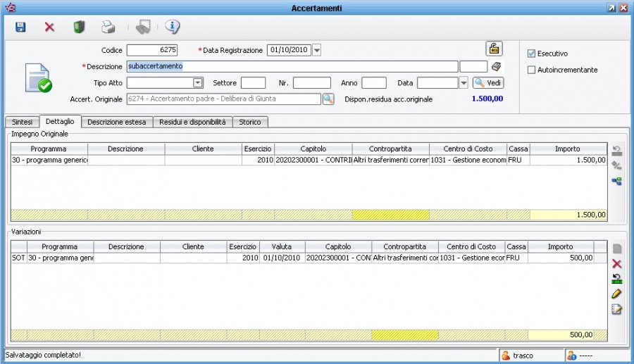Open the Tipo Atto dropdown

pos(198,83)
